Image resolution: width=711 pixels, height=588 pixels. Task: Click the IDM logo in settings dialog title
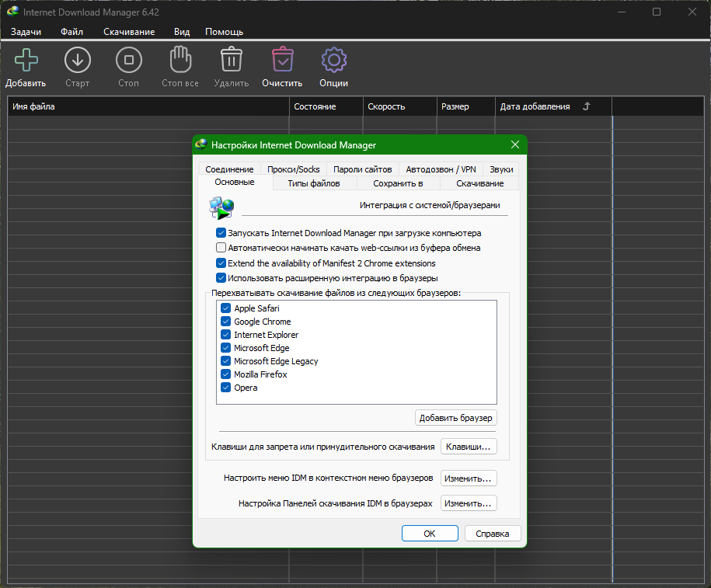201,144
